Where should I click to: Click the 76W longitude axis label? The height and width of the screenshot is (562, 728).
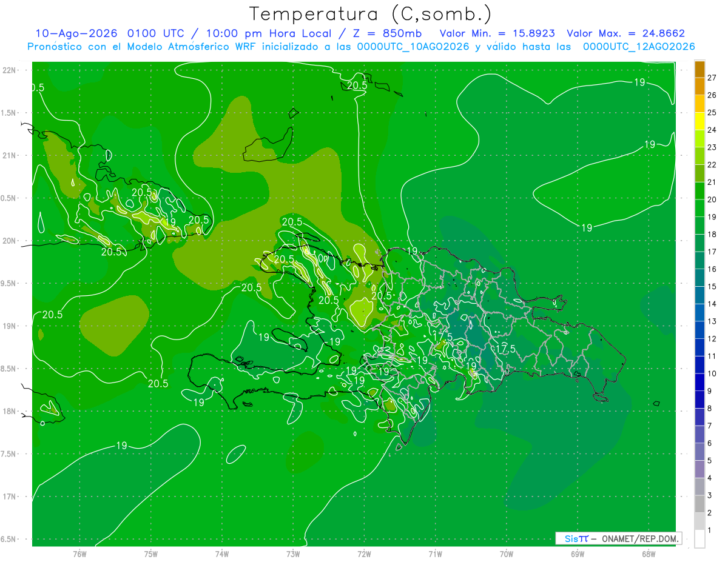[x=79, y=554]
